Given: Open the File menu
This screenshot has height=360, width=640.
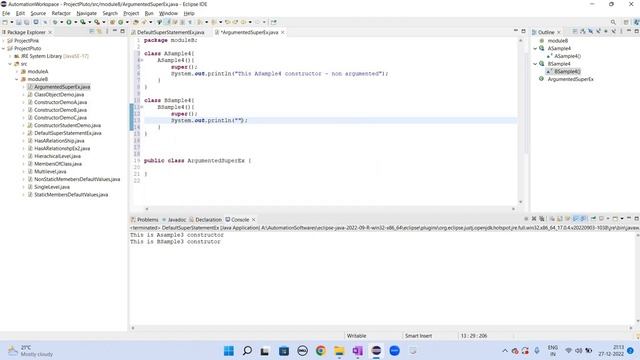Looking at the screenshot, I should [6, 13].
